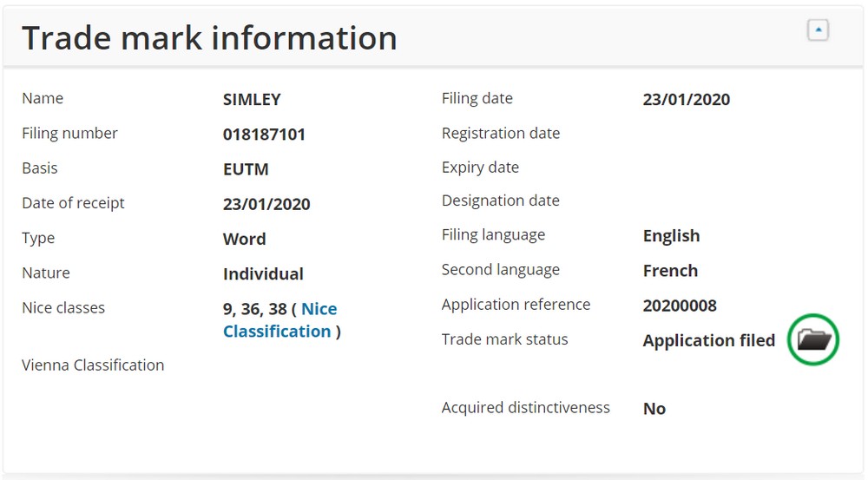Click the filing number 018187101
The image size is (868, 480).
[x=264, y=134]
